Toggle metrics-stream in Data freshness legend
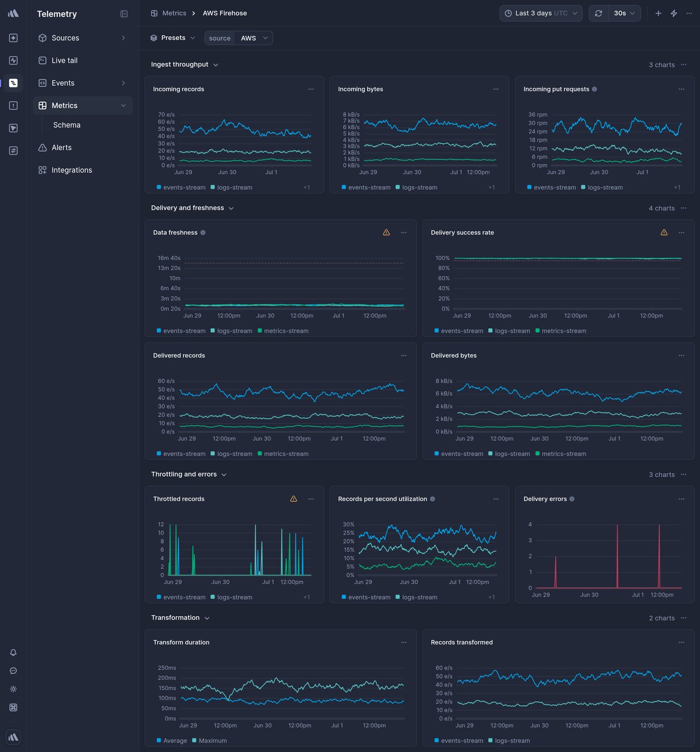 pyautogui.click(x=283, y=331)
